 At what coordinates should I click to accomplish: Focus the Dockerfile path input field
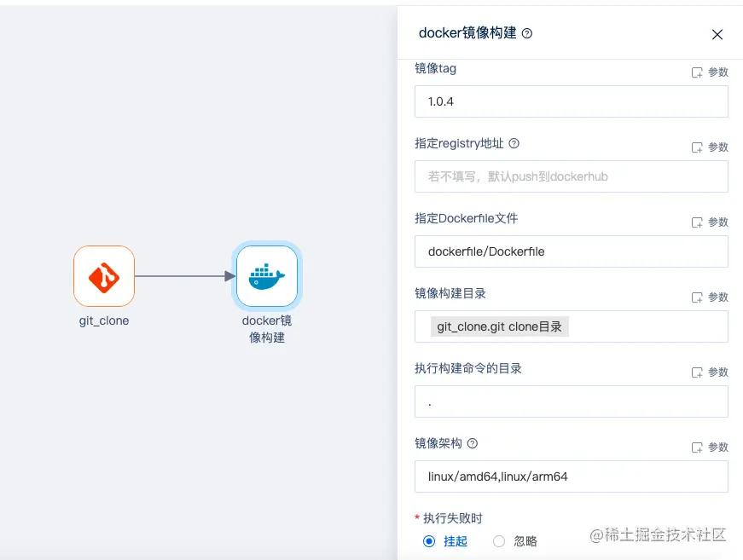571,251
